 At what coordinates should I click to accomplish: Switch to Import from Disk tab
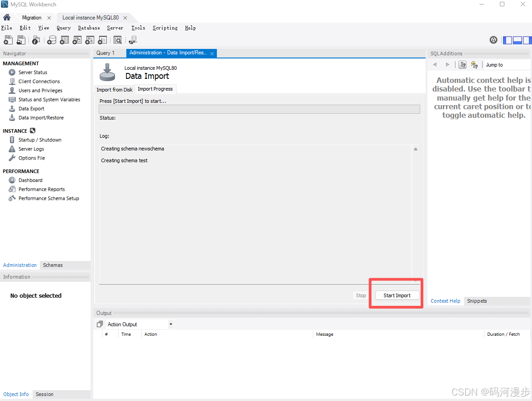point(115,90)
